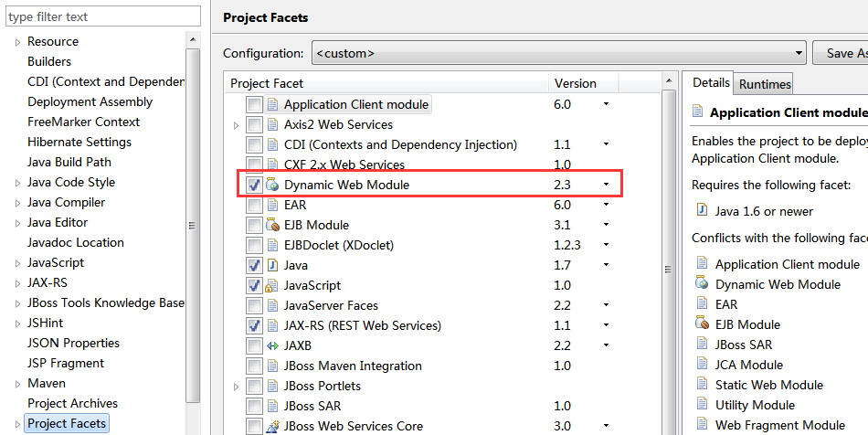The width and height of the screenshot is (868, 435).
Task: Select Builders in the tree
Action: (49, 61)
